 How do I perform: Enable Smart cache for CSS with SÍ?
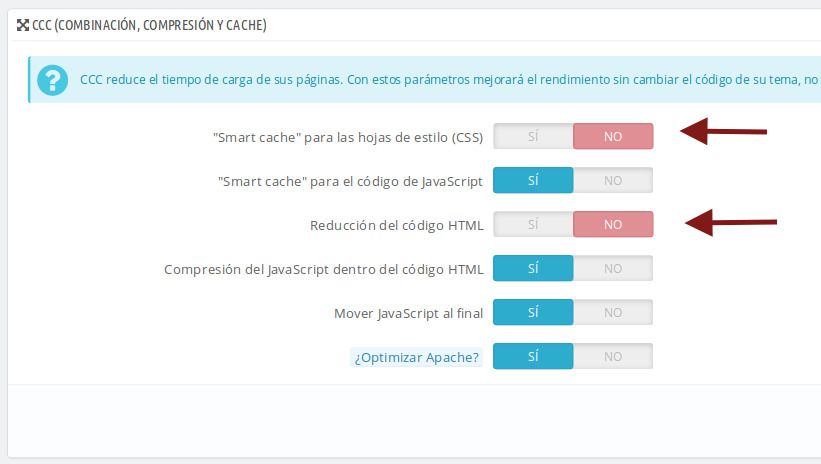coord(533,136)
